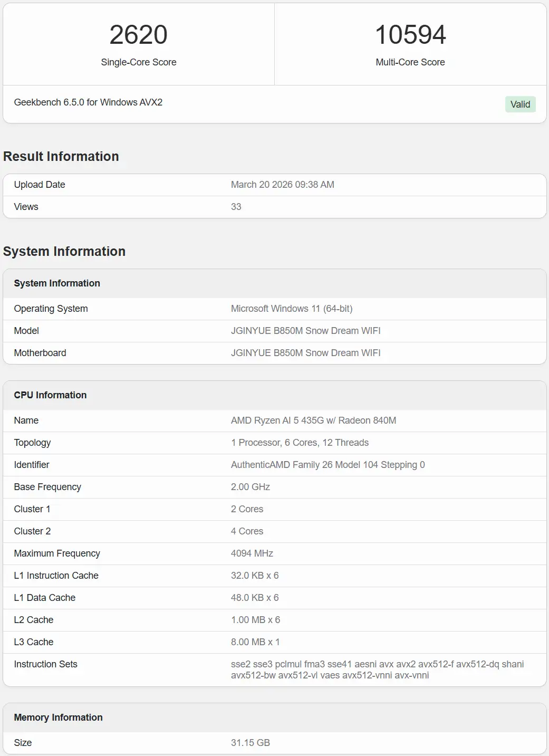Screen dimensions: 549x756
Task: Click the Single-Core Score label
Action: click(x=139, y=62)
